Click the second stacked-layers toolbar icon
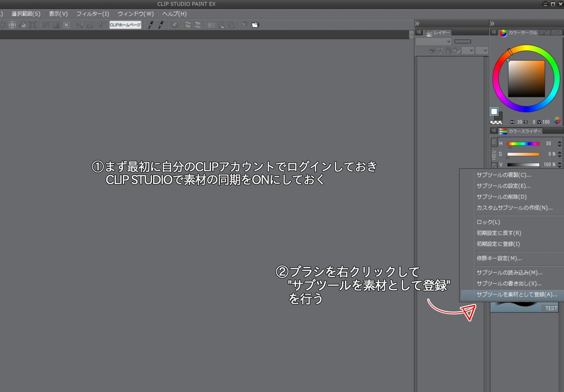564x392 pixels. pos(198,25)
